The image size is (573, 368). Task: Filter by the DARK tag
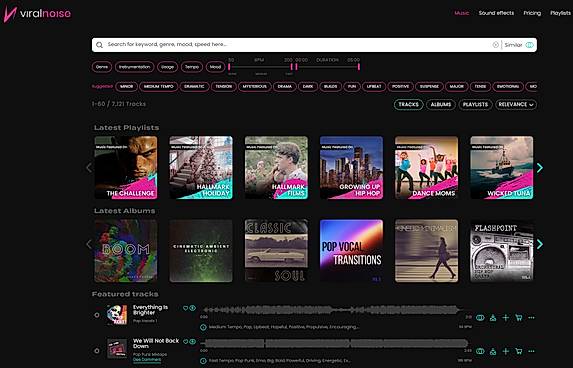(x=308, y=87)
